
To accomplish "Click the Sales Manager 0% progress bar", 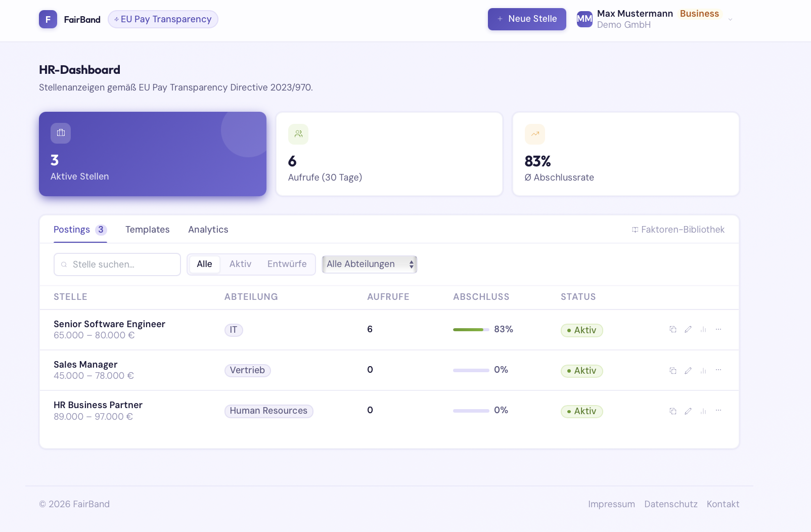I will click(x=471, y=370).
